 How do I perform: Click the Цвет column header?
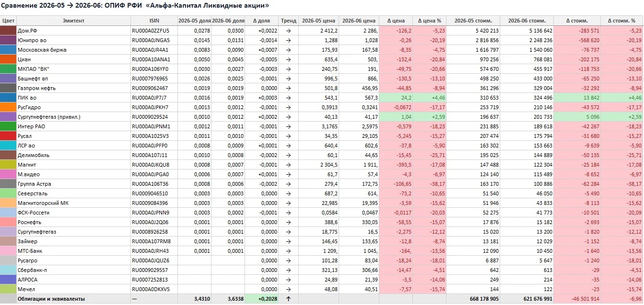8,21
